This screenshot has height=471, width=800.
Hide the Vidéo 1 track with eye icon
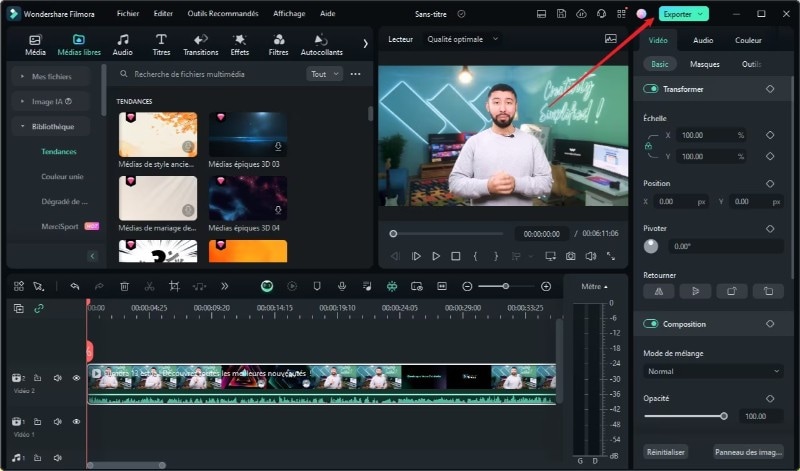pyautogui.click(x=76, y=422)
